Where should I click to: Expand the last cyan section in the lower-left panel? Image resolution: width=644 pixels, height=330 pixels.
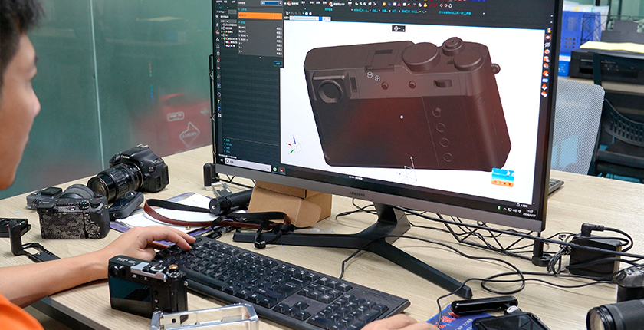tap(228, 151)
